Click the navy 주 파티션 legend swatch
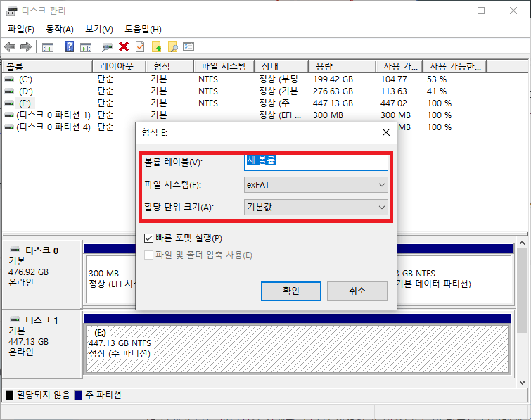The height and width of the screenshot is (420, 531). pyautogui.click(x=78, y=395)
